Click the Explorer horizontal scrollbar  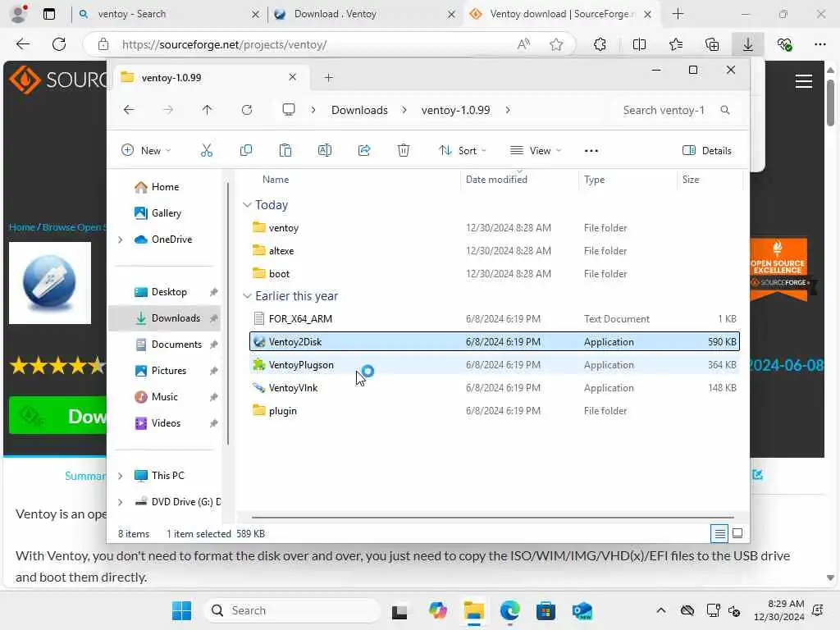pyautogui.click(x=493, y=518)
